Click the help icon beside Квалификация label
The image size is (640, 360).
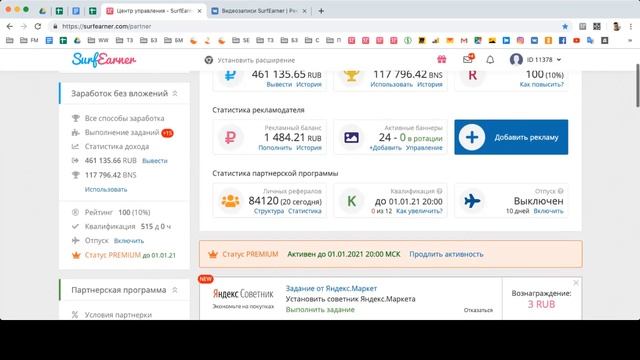pos(440,191)
